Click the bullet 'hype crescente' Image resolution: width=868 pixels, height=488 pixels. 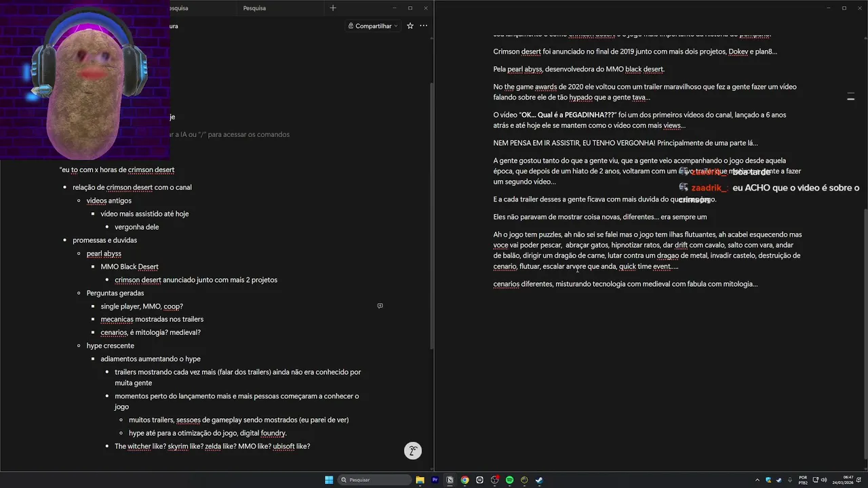(x=110, y=346)
